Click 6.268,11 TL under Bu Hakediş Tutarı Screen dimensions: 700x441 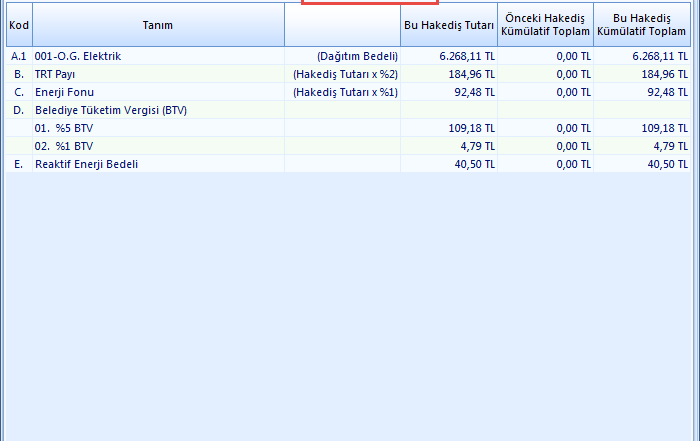(x=467, y=57)
